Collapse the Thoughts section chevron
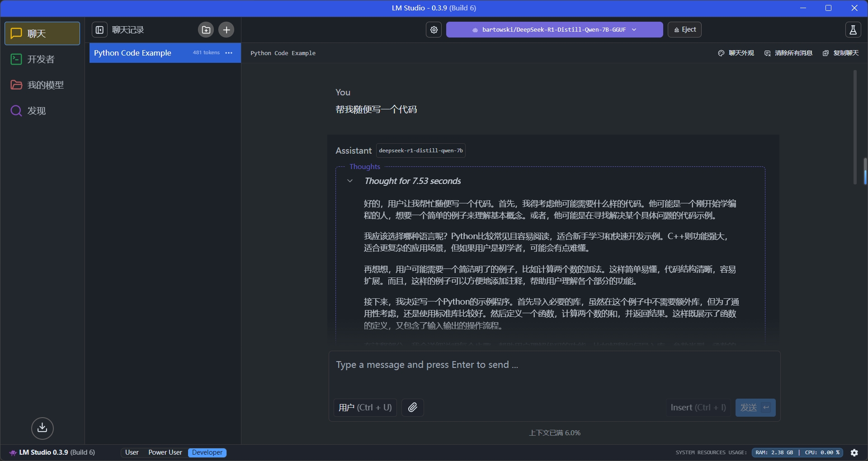The height and width of the screenshot is (461, 868). [350, 181]
